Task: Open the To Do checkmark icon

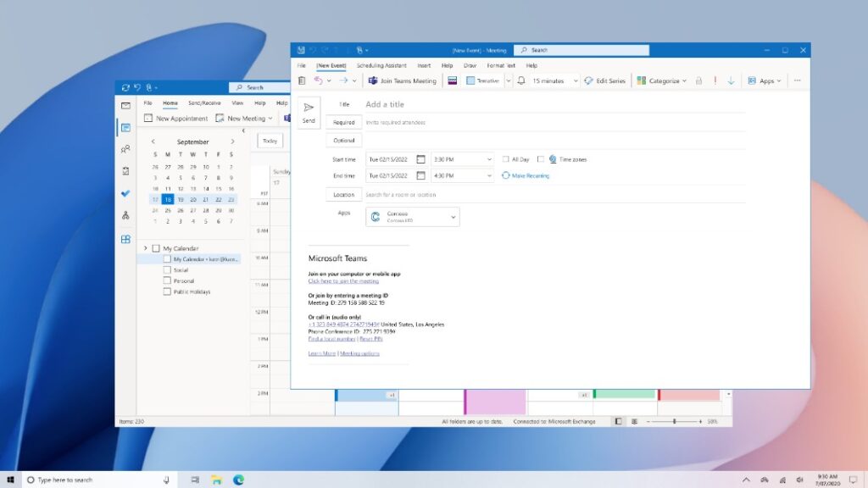Action: (125, 193)
